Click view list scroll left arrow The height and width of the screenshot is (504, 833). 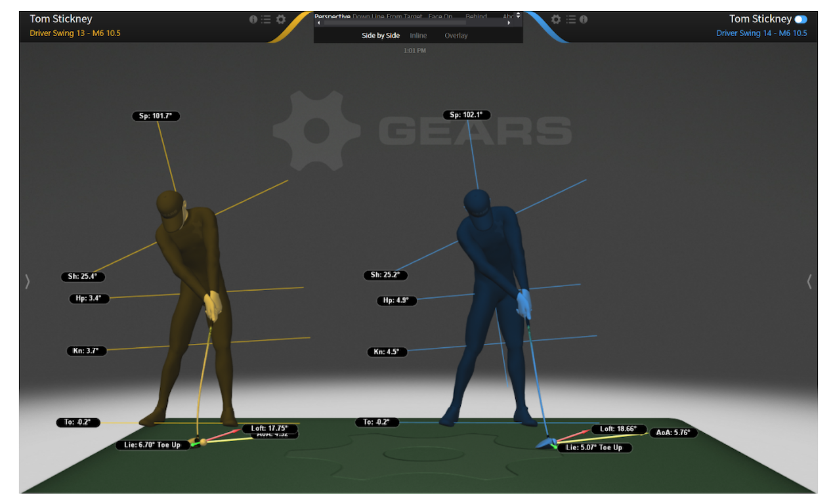point(318,23)
